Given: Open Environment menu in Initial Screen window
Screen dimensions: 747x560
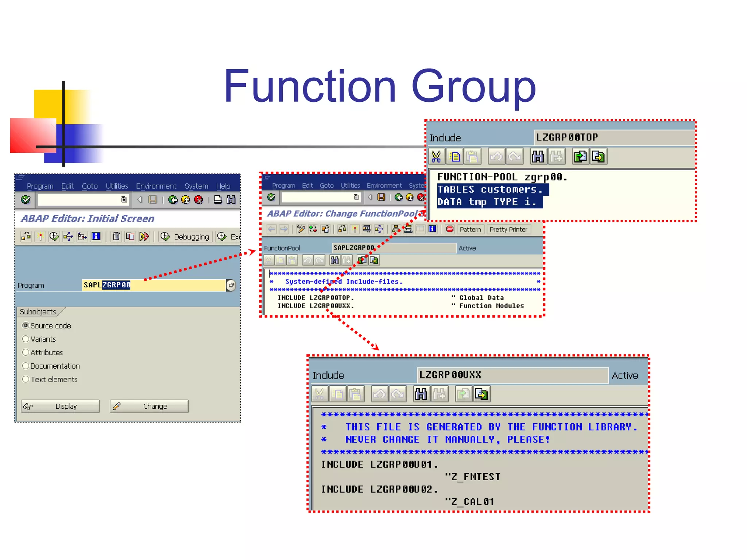Looking at the screenshot, I should pos(156,186).
